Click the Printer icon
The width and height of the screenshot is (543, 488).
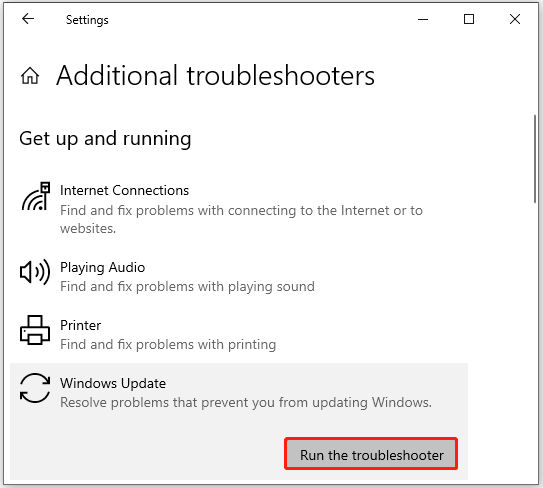click(35, 330)
